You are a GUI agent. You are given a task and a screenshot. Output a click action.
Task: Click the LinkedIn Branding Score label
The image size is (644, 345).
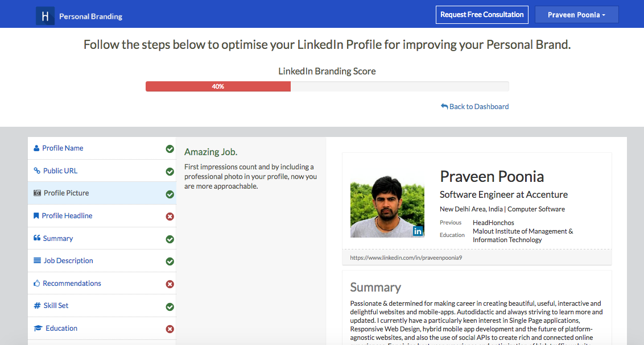click(x=327, y=71)
